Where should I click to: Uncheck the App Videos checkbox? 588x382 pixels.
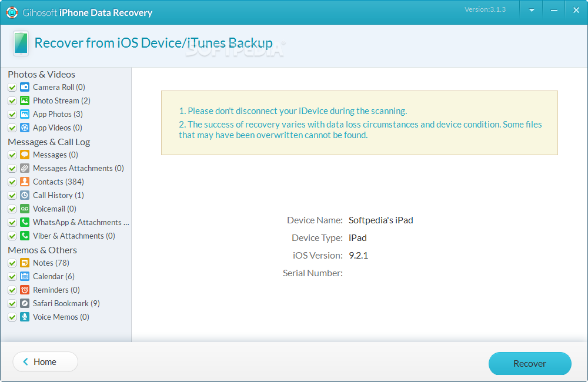[12, 128]
